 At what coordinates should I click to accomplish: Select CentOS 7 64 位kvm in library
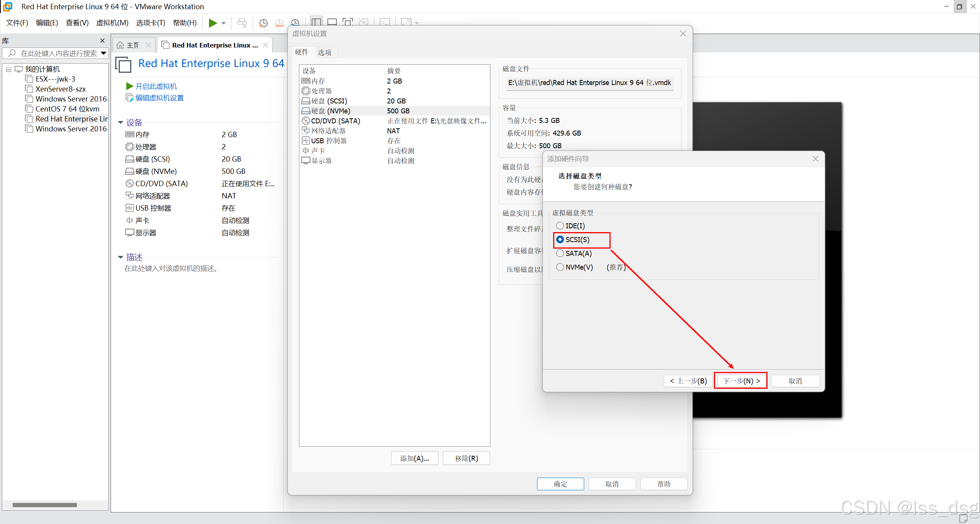coord(67,109)
